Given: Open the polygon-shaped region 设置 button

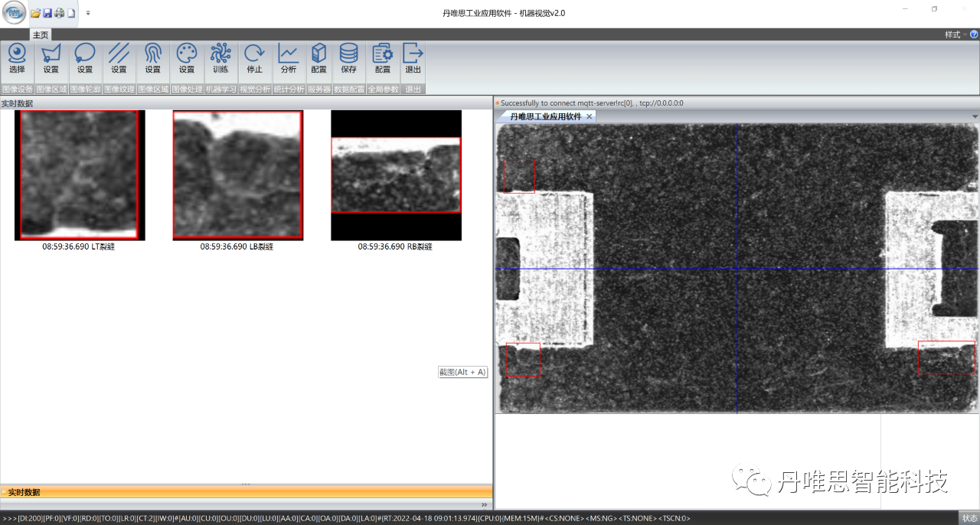Looking at the screenshot, I should pos(51,59).
